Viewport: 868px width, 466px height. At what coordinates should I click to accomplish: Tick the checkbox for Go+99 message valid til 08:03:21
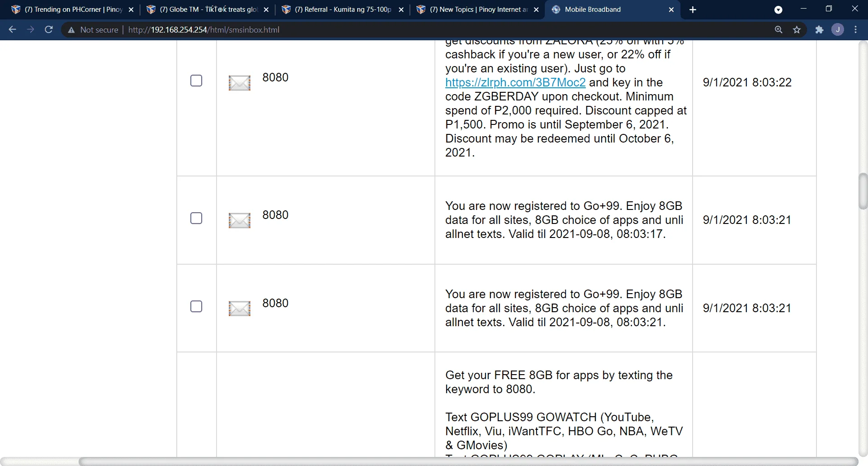click(x=196, y=306)
